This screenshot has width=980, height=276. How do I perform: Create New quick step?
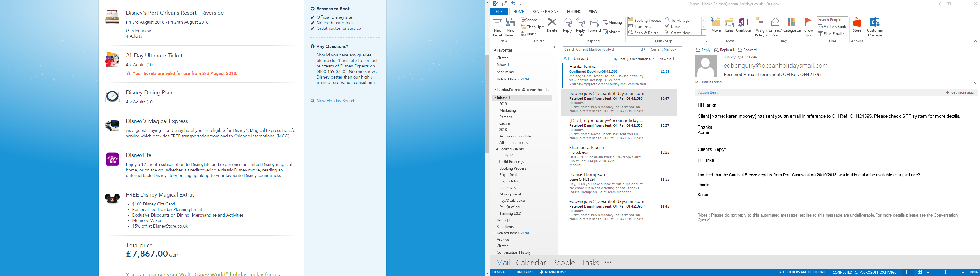point(677,33)
